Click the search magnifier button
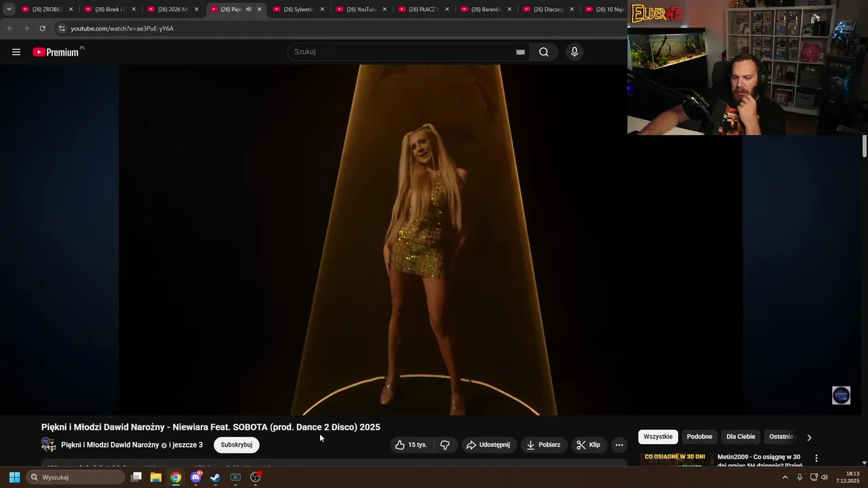868x488 pixels. point(544,52)
